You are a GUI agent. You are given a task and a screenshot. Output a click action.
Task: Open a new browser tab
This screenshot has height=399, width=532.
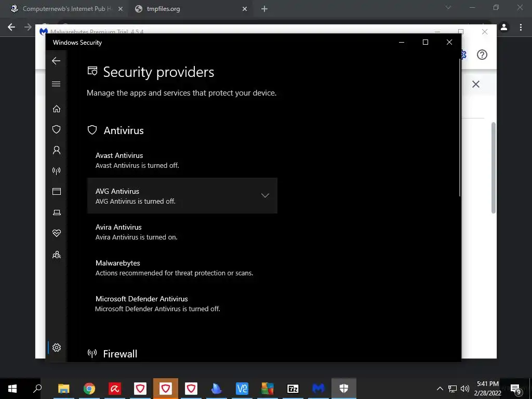(x=264, y=9)
